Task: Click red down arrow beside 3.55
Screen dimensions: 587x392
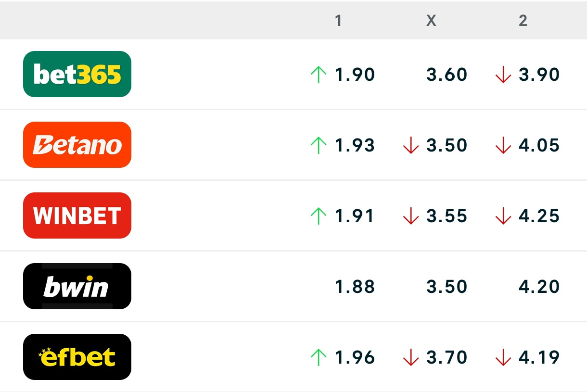Action: coord(410,216)
